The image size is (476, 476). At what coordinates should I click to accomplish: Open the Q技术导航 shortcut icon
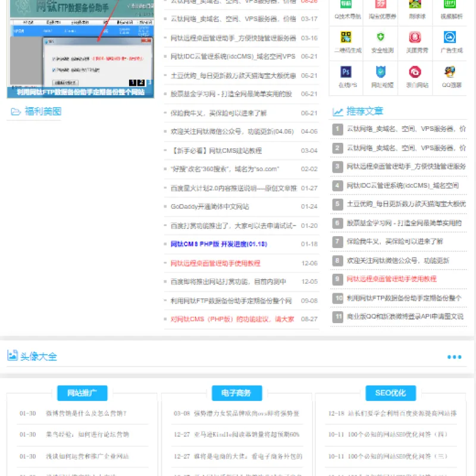click(346, 4)
